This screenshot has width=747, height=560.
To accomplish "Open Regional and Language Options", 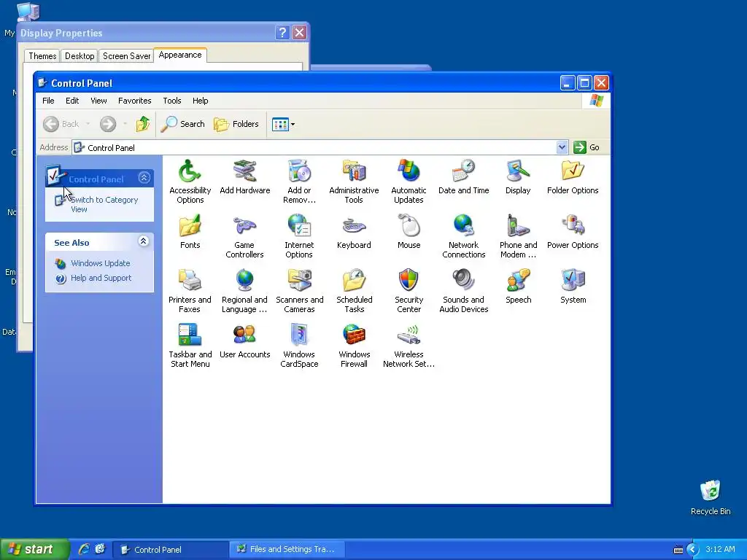I will [x=244, y=291].
